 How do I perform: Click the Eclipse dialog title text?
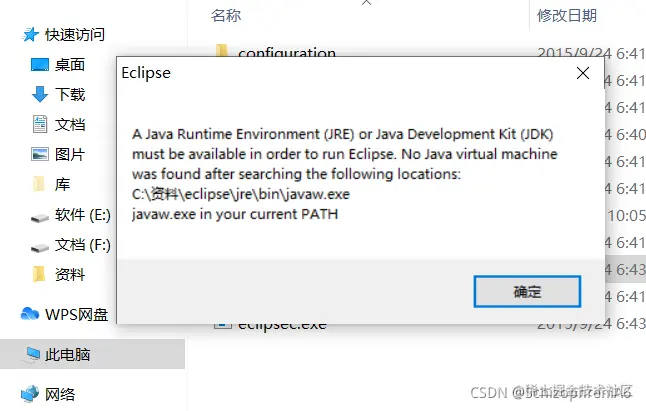point(146,73)
